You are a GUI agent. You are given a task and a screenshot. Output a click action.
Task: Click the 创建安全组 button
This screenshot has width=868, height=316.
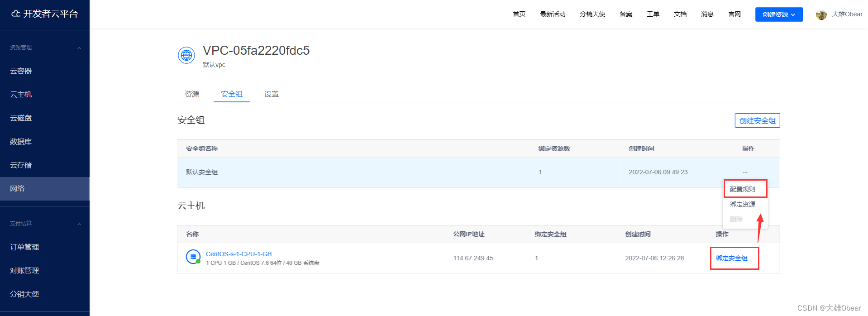pyautogui.click(x=757, y=120)
